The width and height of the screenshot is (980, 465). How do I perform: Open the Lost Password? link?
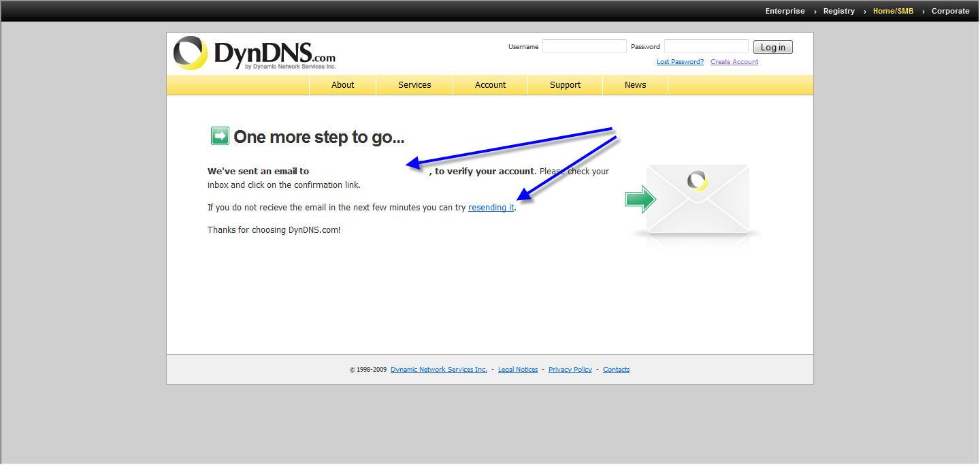(x=680, y=62)
